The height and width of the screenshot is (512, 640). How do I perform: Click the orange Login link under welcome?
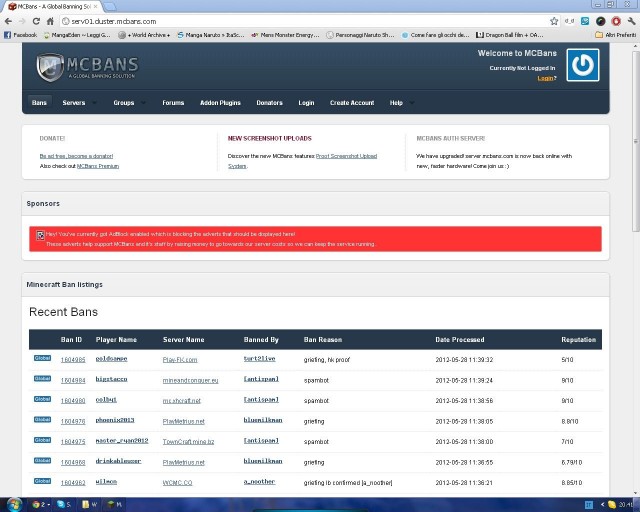click(546, 77)
